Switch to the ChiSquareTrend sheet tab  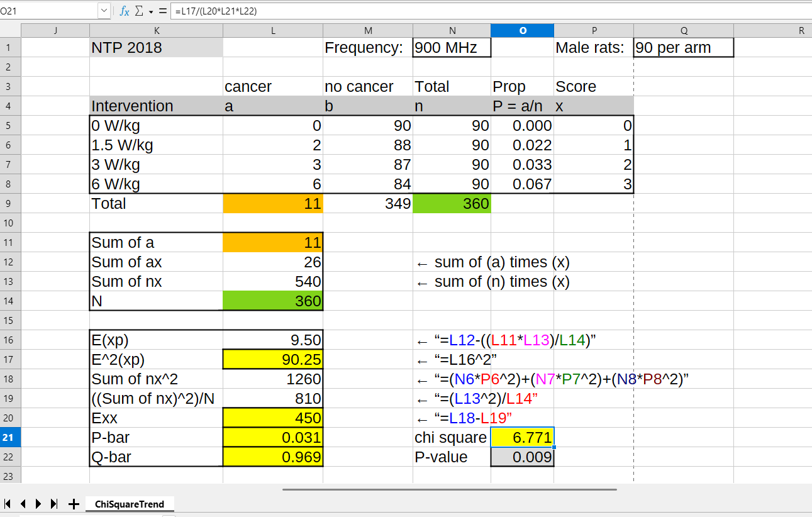(x=130, y=504)
